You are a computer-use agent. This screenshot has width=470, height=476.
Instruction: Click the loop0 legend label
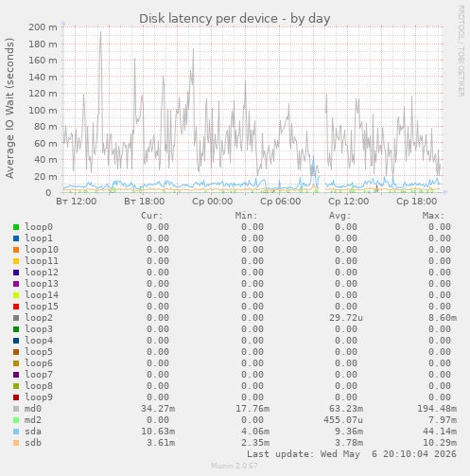(39, 227)
